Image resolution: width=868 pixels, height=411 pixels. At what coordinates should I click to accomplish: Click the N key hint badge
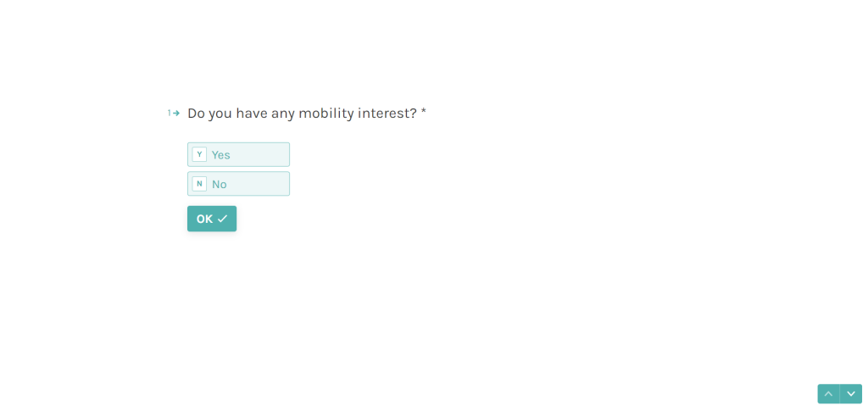[199, 184]
